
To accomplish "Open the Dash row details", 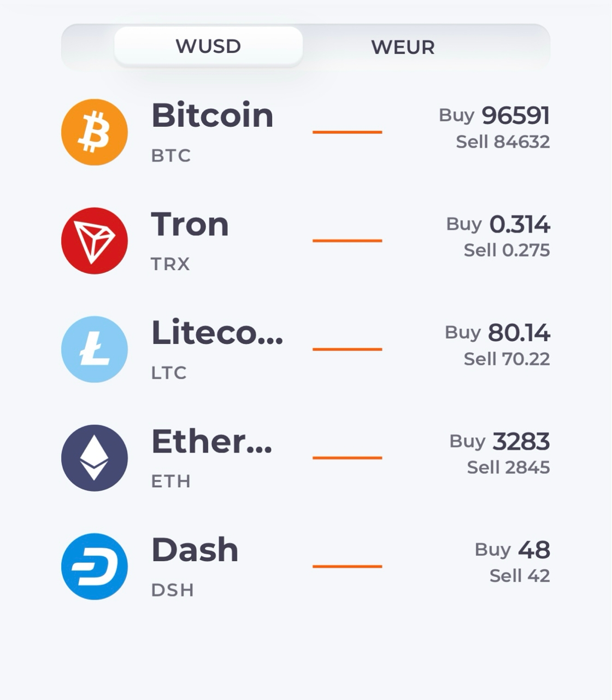I will click(x=306, y=567).
